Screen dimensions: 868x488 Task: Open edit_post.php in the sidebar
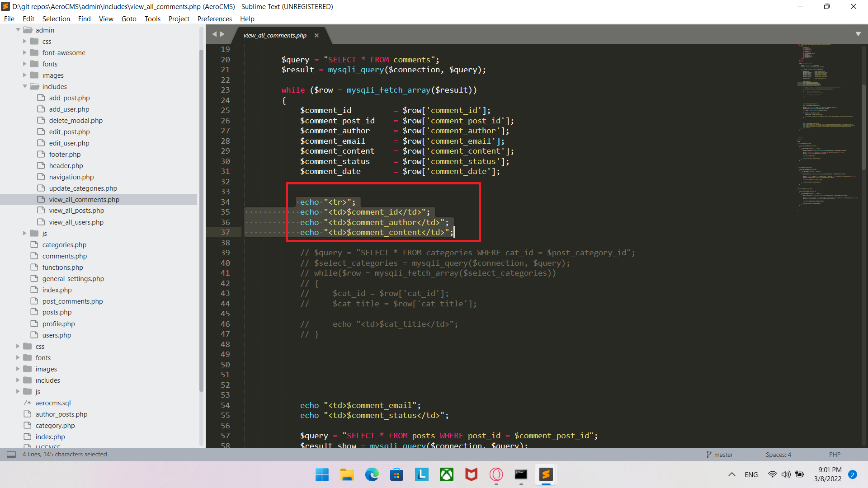69,131
